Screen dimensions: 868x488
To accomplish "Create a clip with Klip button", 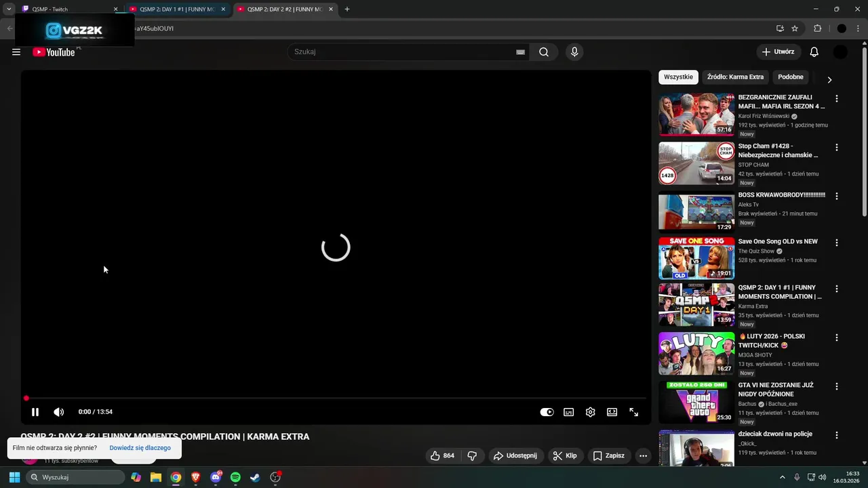I will point(565,455).
